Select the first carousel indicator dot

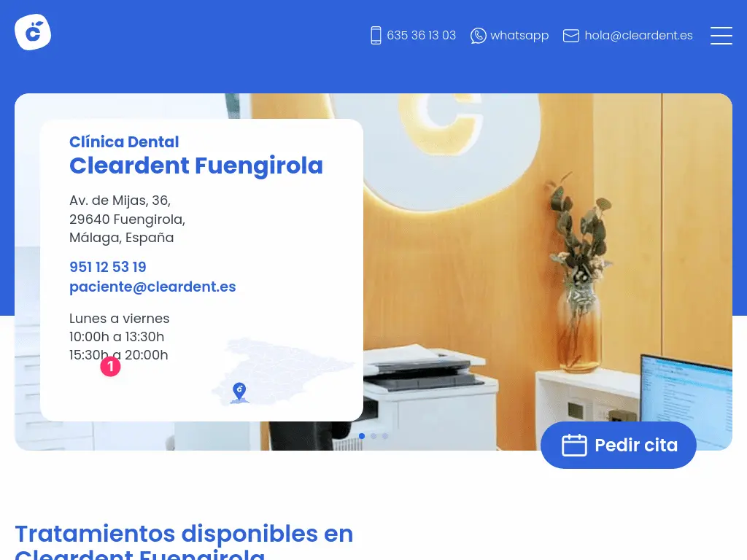pos(362,435)
